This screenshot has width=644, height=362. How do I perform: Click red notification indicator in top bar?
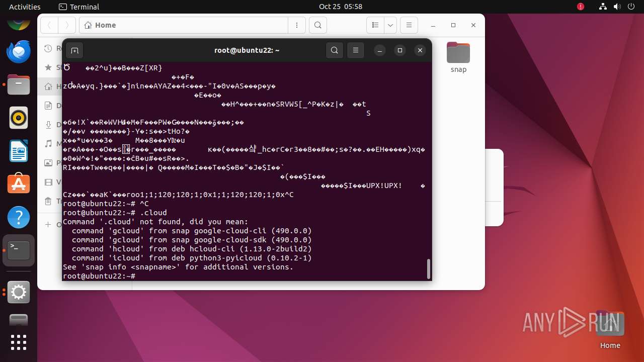[x=581, y=7]
